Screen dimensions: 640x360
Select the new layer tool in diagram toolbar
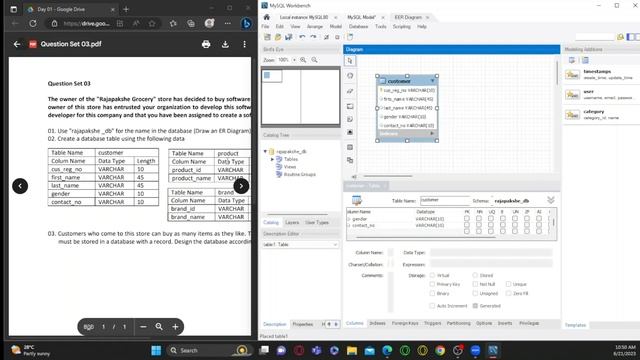point(350,107)
